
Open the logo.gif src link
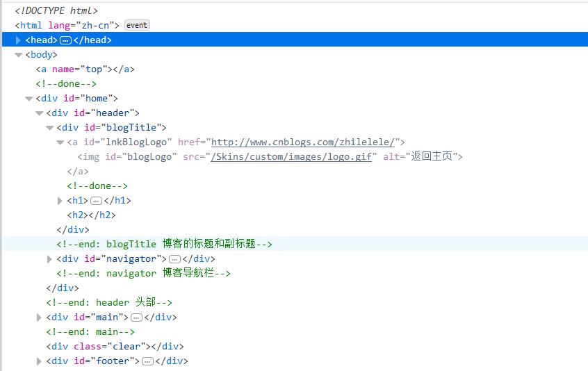click(291, 156)
